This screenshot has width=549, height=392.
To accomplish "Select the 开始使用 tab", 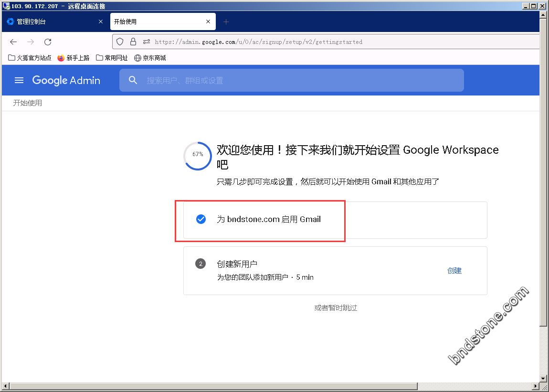I will point(163,21).
